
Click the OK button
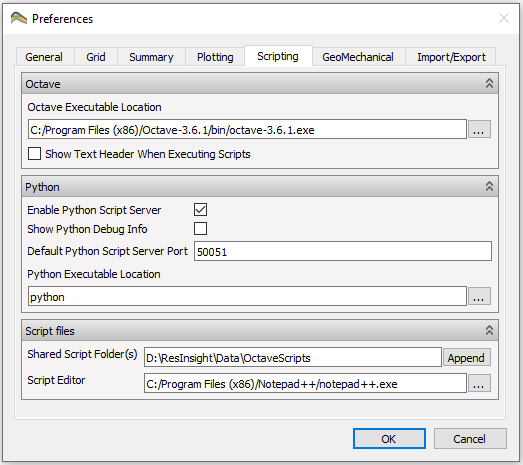coord(389,439)
